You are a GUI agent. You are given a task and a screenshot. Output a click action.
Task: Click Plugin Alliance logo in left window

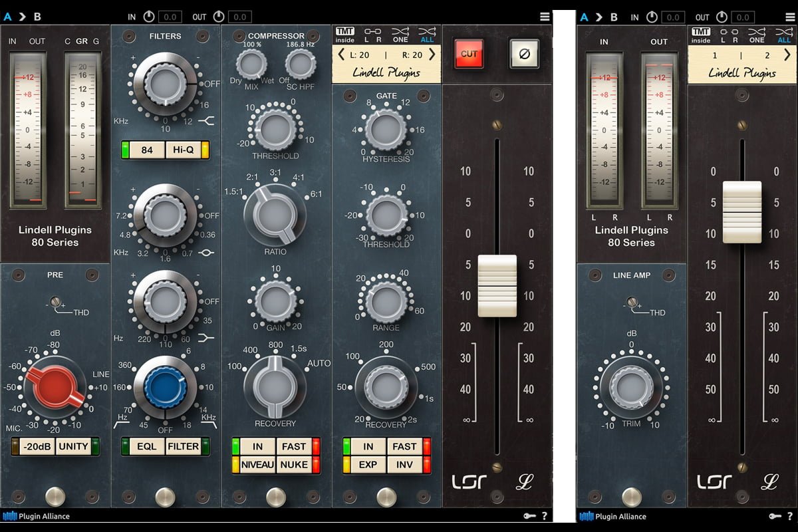37,516
